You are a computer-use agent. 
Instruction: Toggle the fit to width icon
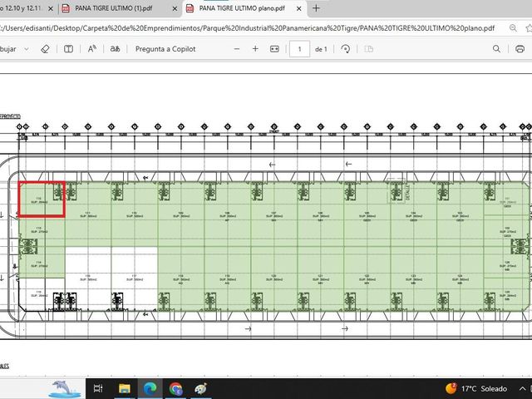[274, 49]
